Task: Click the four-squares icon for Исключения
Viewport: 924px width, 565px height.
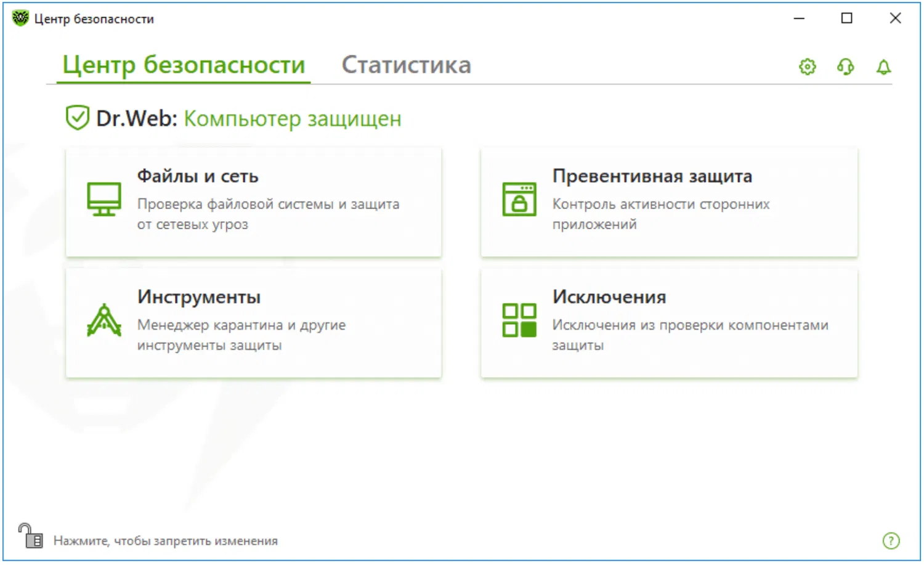Action: pos(519,320)
